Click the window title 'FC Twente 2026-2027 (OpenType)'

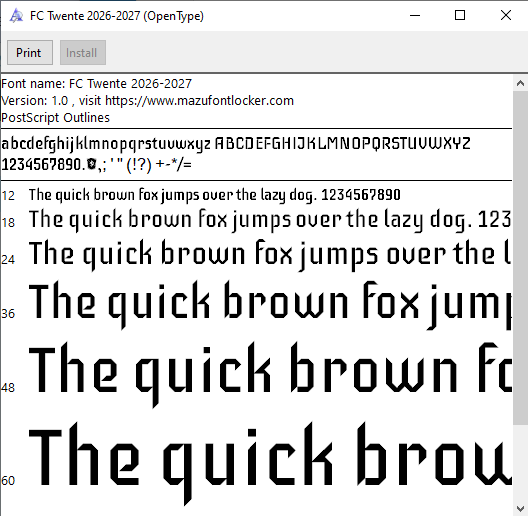tap(117, 16)
